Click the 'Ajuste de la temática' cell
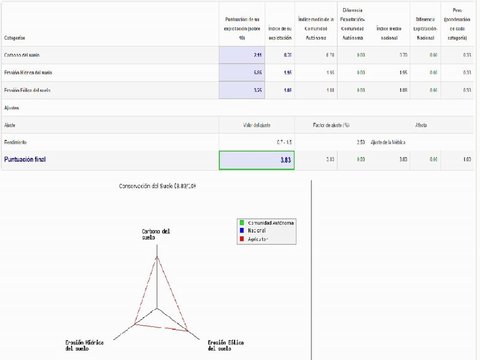This screenshot has height=360, width=480. [x=388, y=142]
